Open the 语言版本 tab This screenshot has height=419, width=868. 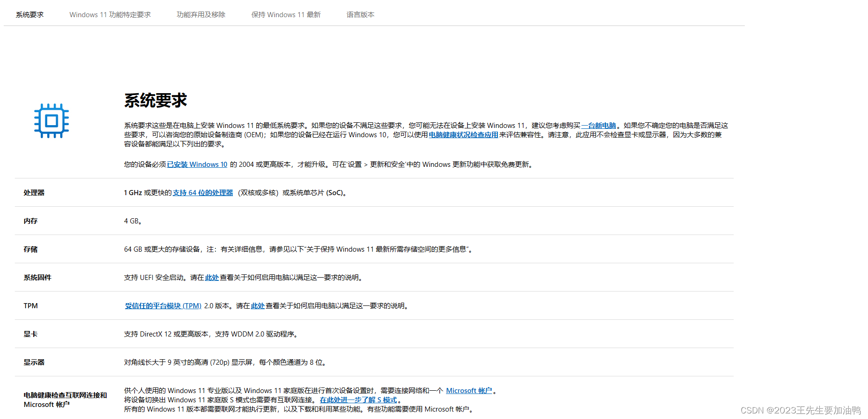point(360,15)
